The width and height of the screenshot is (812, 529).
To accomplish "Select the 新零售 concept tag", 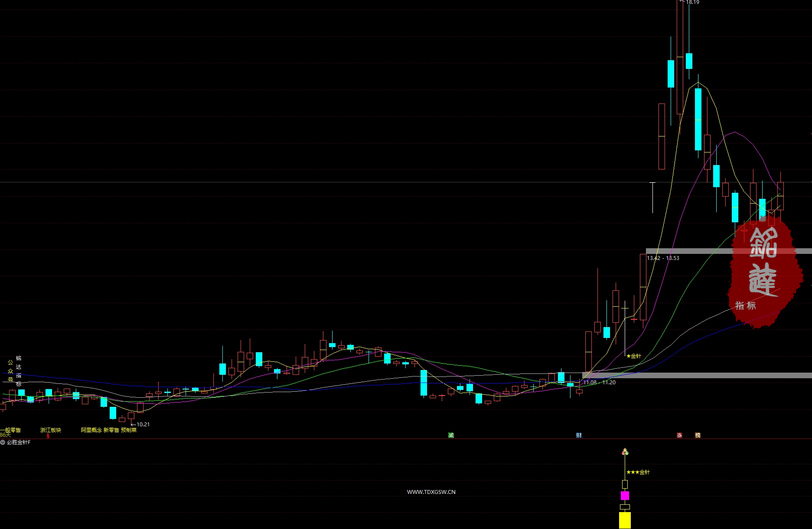I will (x=111, y=430).
